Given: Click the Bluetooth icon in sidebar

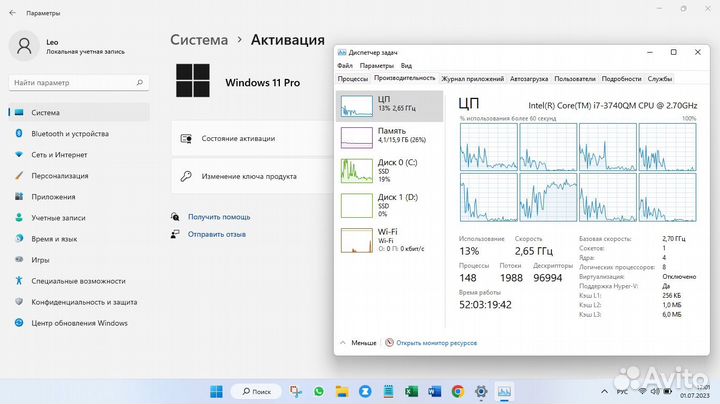Looking at the screenshot, I should [19, 133].
